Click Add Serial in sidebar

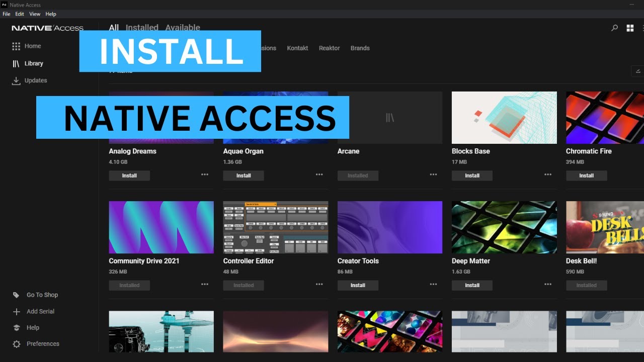(x=40, y=312)
